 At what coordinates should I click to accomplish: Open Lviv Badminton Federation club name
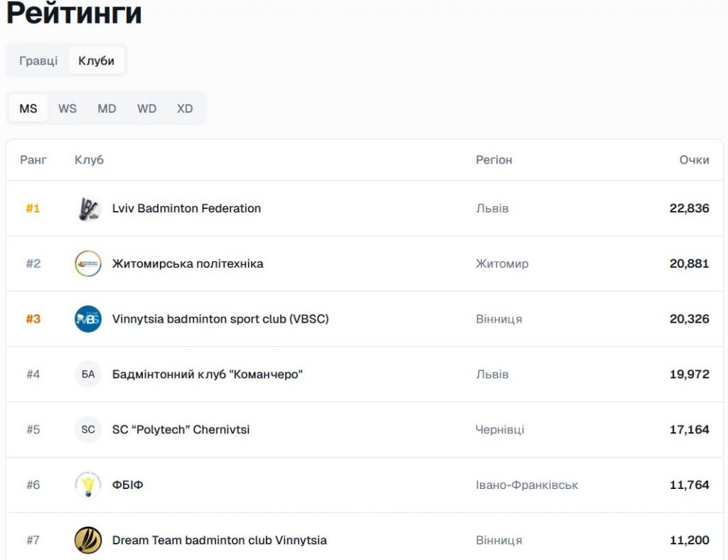[x=186, y=209]
